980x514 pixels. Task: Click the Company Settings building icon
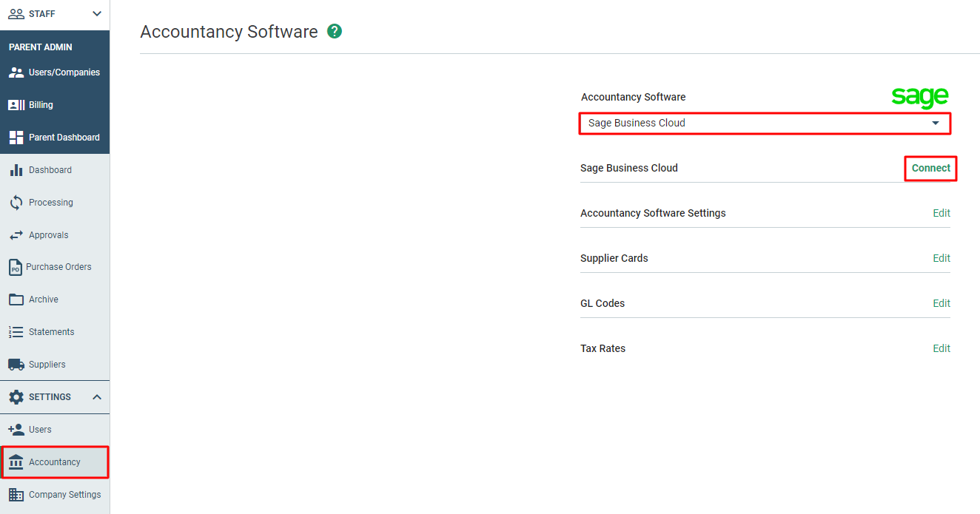[16, 495]
